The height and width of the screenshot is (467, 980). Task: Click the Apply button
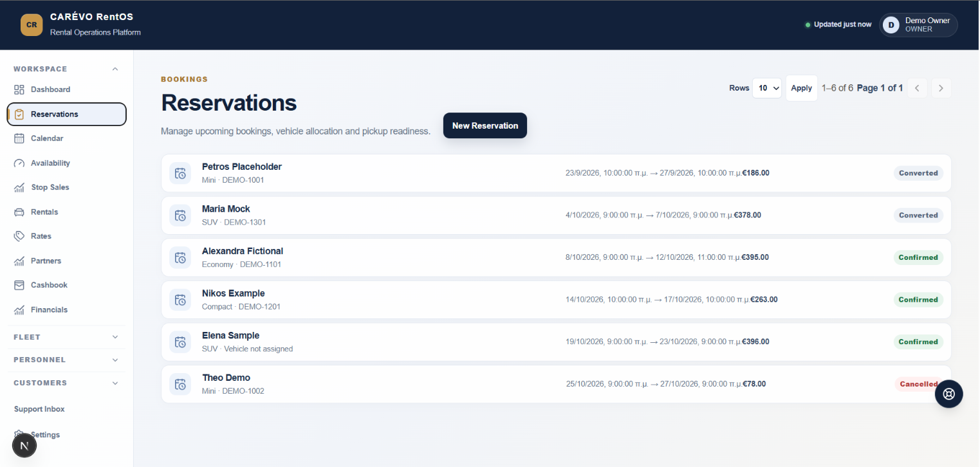(801, 88)
